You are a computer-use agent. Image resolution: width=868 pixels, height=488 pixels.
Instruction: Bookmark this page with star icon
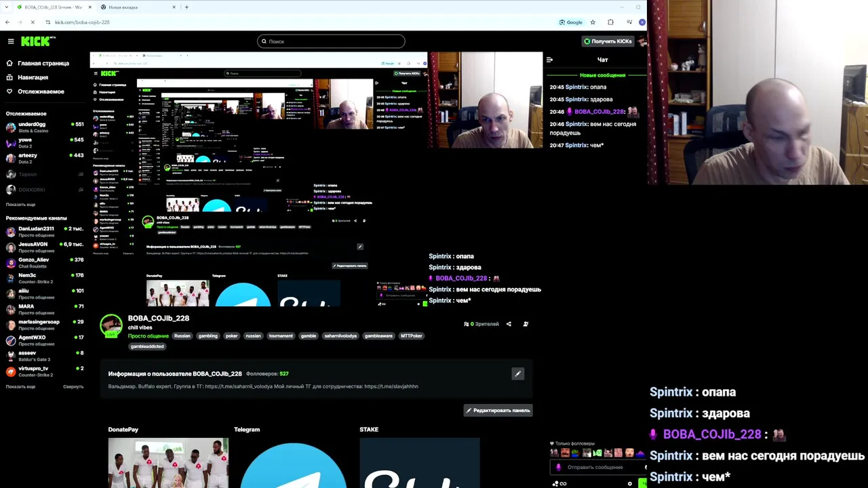593,22
